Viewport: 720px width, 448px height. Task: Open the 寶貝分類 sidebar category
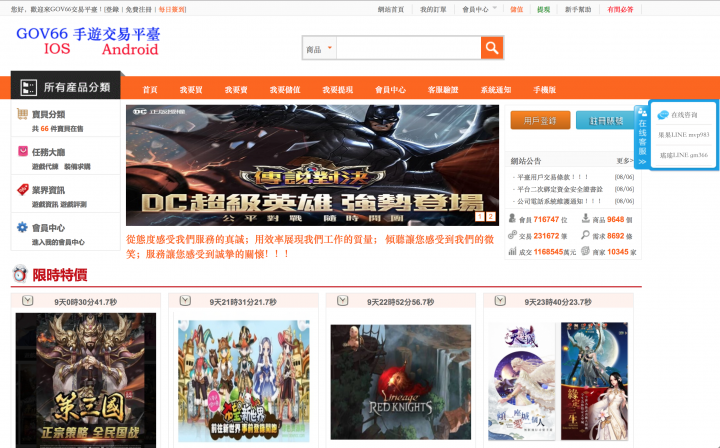pyautogui.click(x=48, y=114)
